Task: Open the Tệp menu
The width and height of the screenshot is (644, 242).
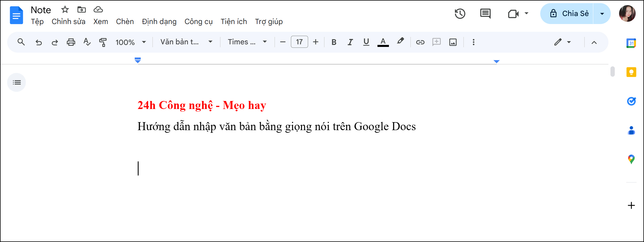Action: point(37,22)
